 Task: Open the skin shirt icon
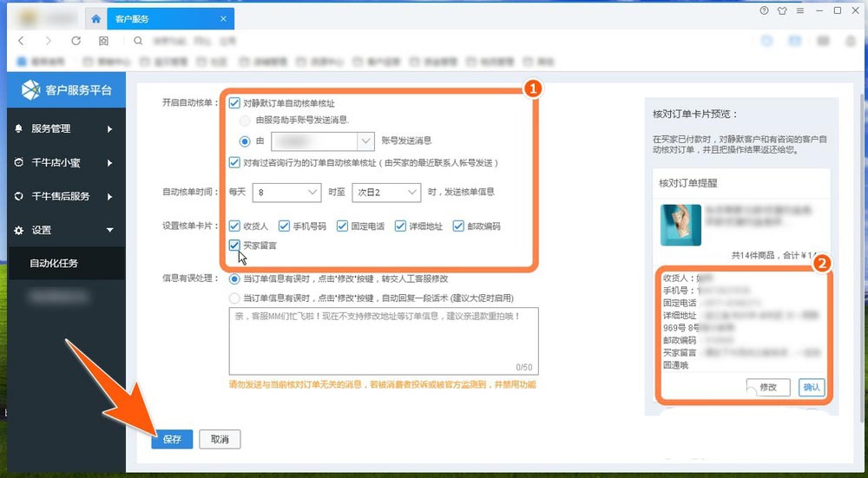click(x=782, y=10)
